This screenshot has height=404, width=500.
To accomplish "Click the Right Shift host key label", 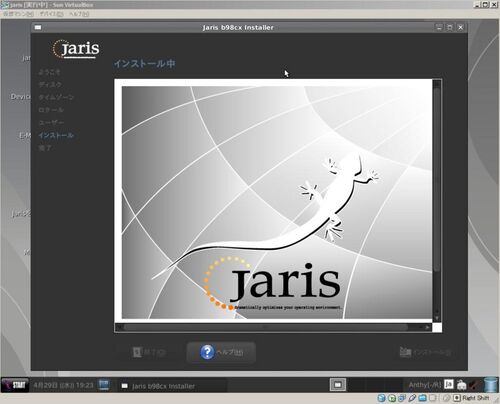I will point(476,398).
